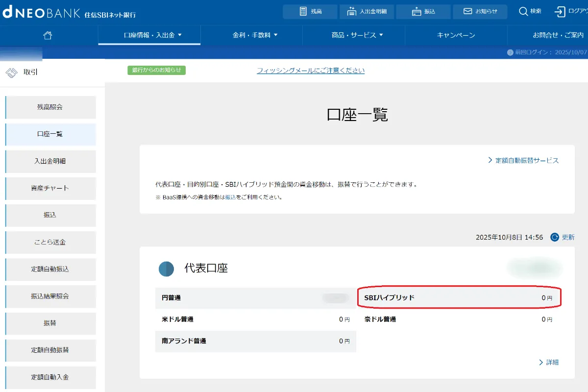
Task: Click the home icon in navigation bar
Action: coord(48,35)
